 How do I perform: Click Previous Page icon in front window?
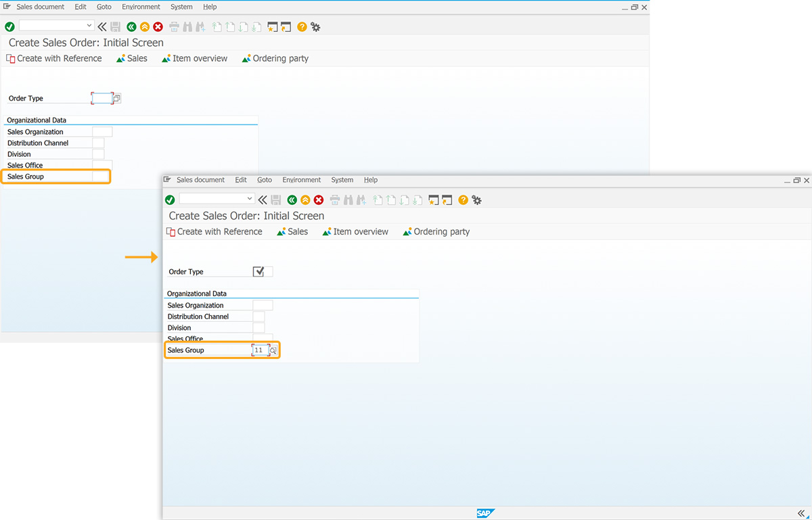point(390,200)
